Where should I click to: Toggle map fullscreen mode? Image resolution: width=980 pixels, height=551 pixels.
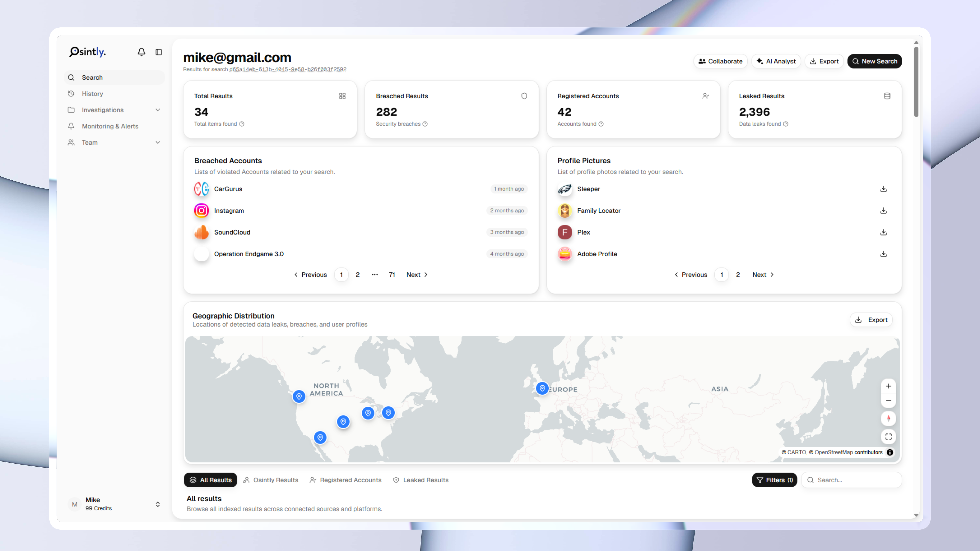coord(889,437)
